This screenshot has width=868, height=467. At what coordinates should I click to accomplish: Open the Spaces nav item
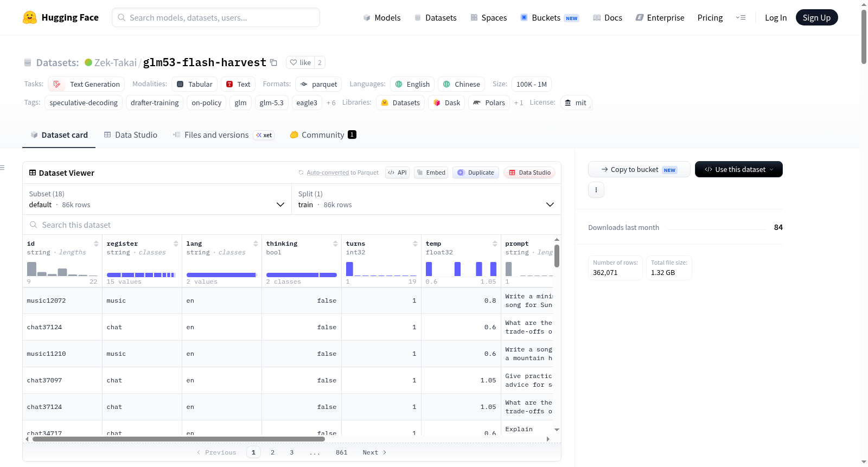pos(488,17)
